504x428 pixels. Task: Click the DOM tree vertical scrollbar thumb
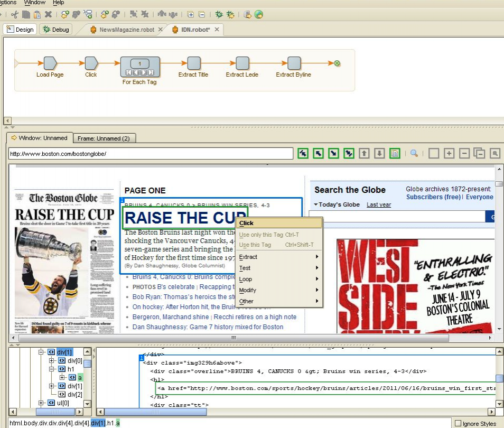87,364
